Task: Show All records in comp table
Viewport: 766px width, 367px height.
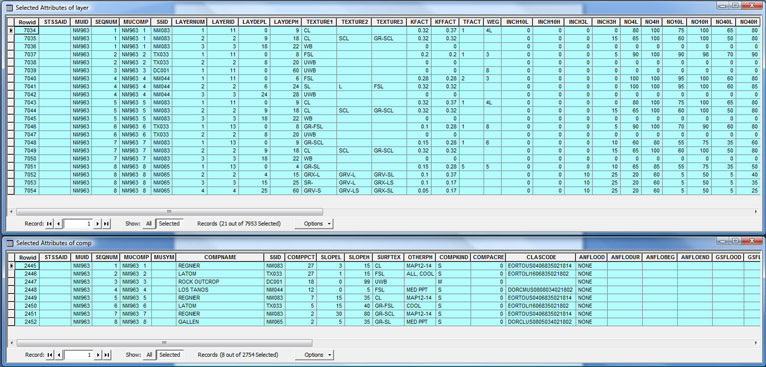Action: [149, 354]
